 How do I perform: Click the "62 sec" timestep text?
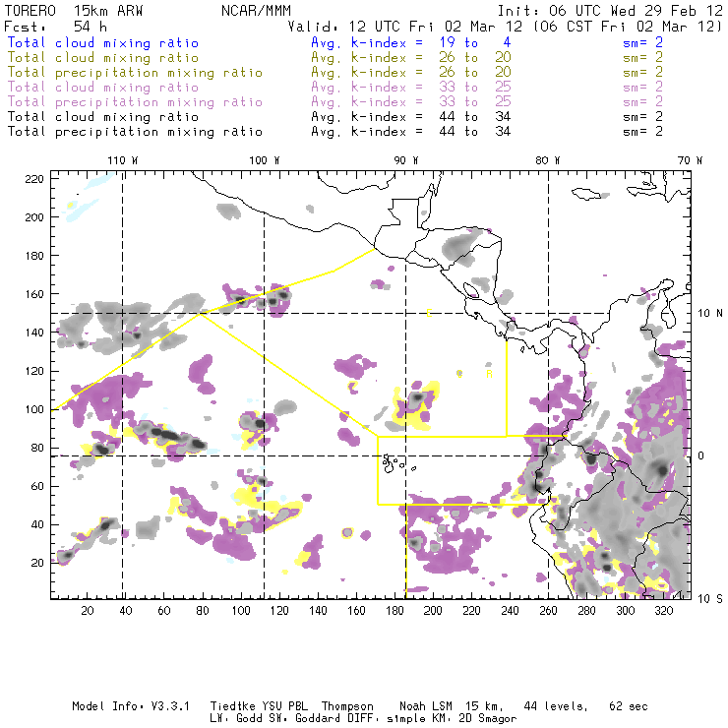pos(629,706)
